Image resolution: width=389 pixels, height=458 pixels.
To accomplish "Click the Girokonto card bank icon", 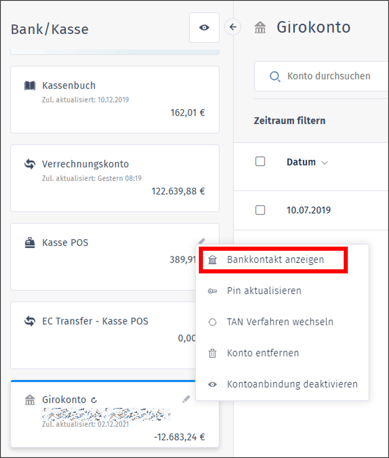I will [30, 399].
